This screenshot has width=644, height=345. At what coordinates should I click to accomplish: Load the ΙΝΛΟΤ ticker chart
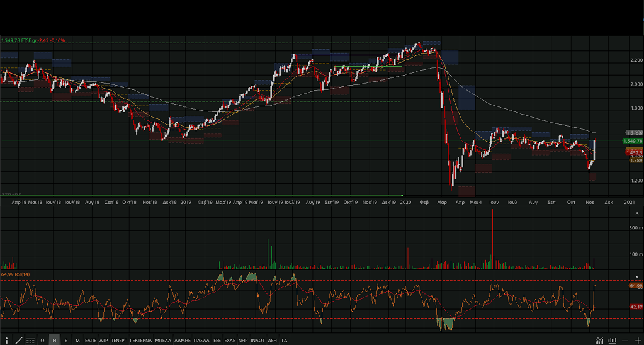tap(257, 340)
